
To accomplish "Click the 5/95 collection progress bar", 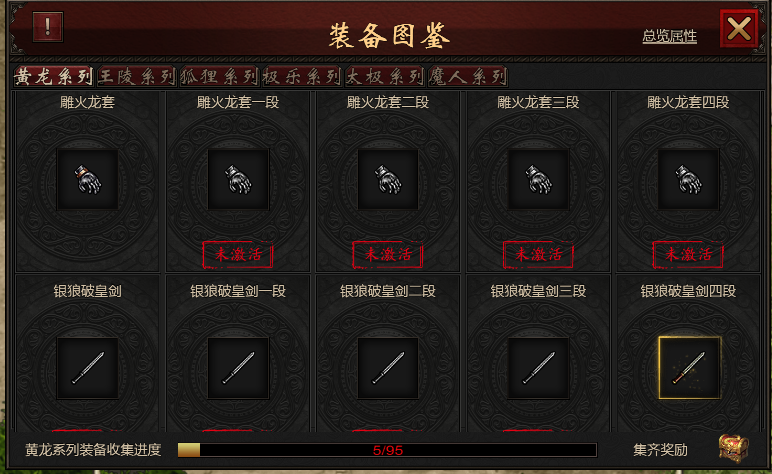I will pyautogui.click(x=387, y=450).
